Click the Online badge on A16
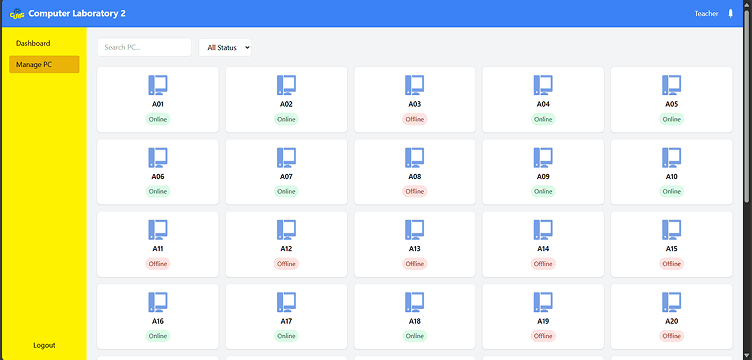Screen dimensions: 752x360 [158, 336]
